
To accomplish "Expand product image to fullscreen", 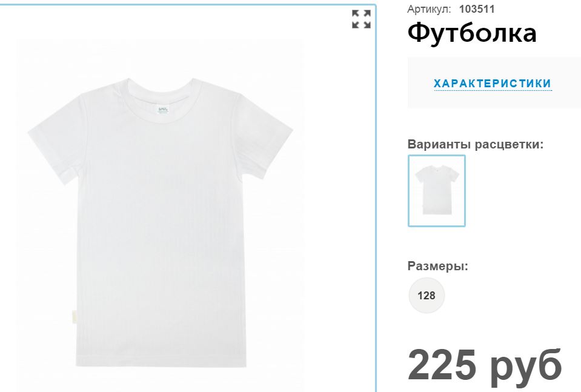I will (x=361, y=19).
